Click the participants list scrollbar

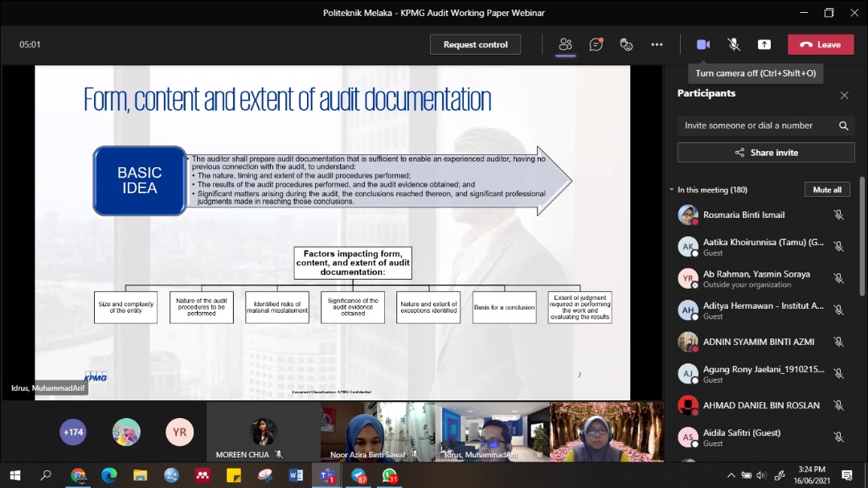[862, 237]
